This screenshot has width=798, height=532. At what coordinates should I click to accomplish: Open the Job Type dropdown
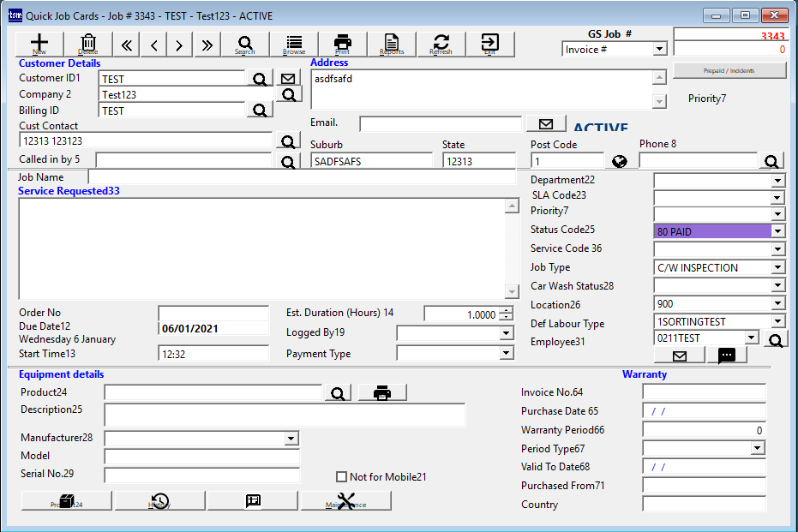point(777,268)
